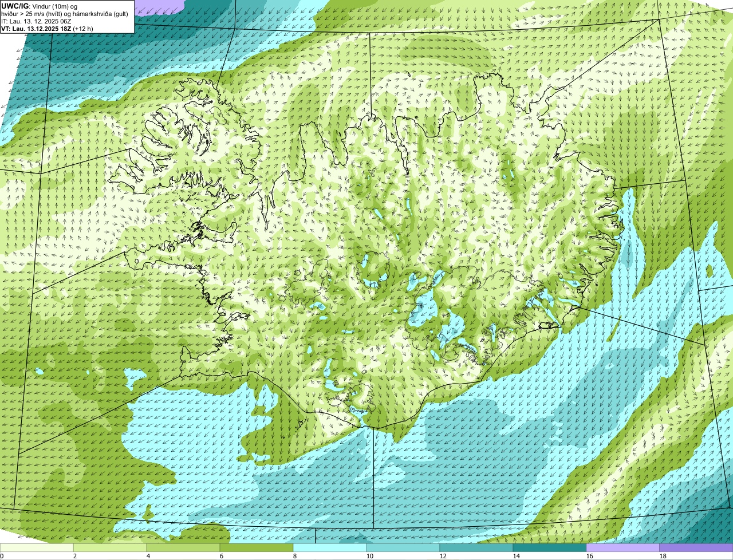Pick the lavender 16–18 m/s legend swatch
This screenshot has height=560, width=733.
(x=624, y=547)
